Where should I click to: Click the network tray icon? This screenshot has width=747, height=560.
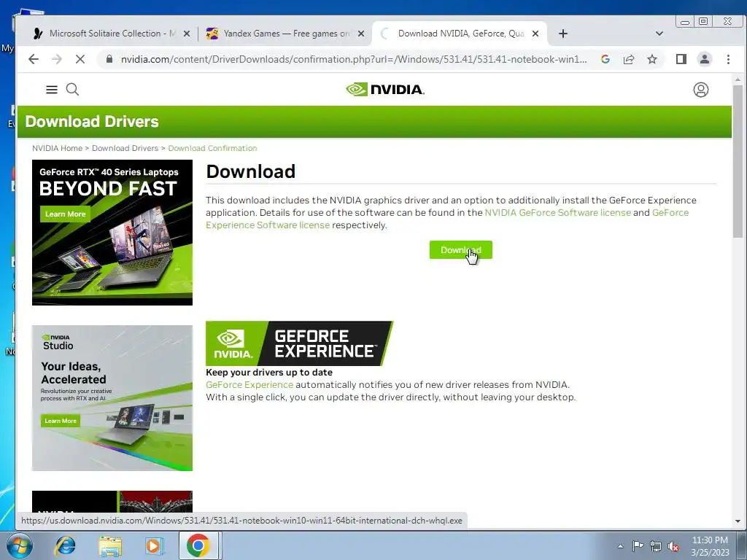[656, 546]
